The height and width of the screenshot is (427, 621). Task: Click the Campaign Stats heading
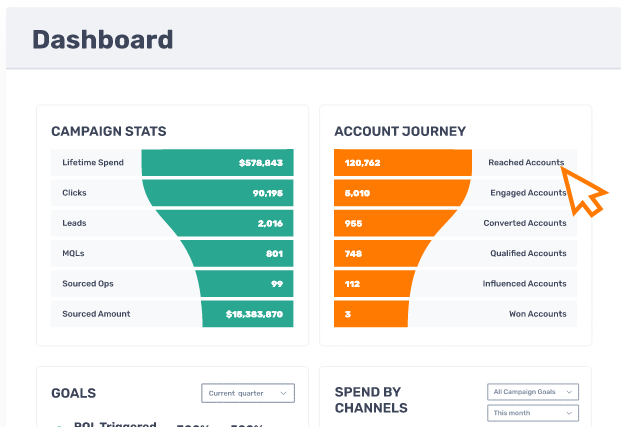109,131
